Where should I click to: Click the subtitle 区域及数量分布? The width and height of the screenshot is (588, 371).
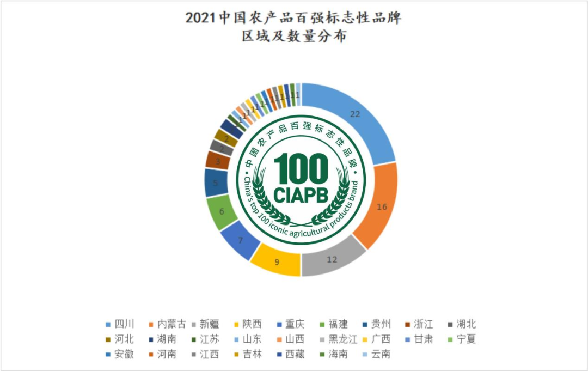tap(294, 38)
